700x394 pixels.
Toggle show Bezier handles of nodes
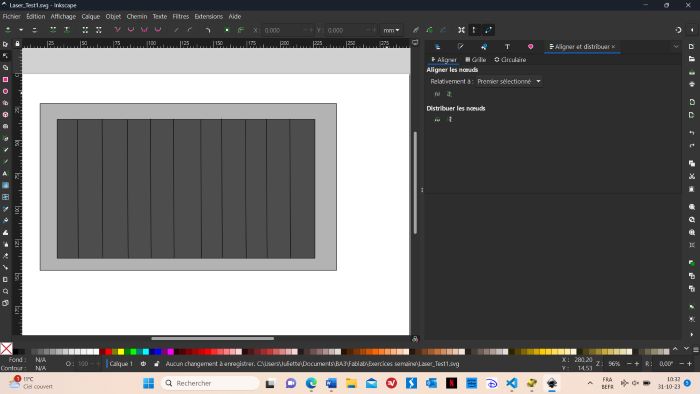(475, 30)
